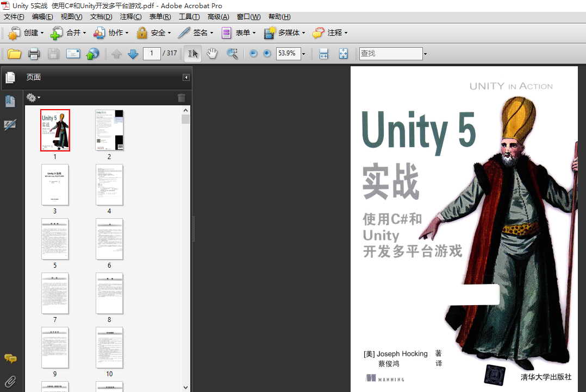The width and height of the screenshot is (586, 392).
Task: Choose the Marquee Zoom tool
Action: pyautogui.click(x=232, y=54)
